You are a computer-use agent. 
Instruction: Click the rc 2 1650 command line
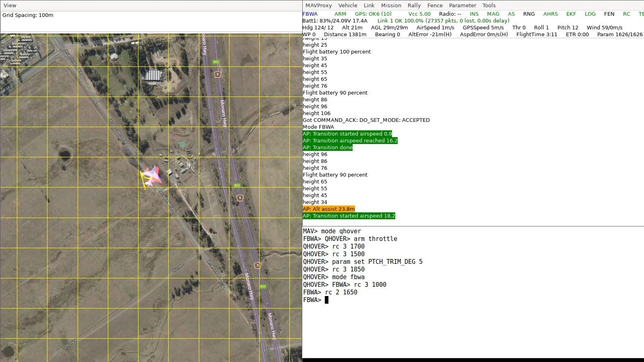pos(330,292)
